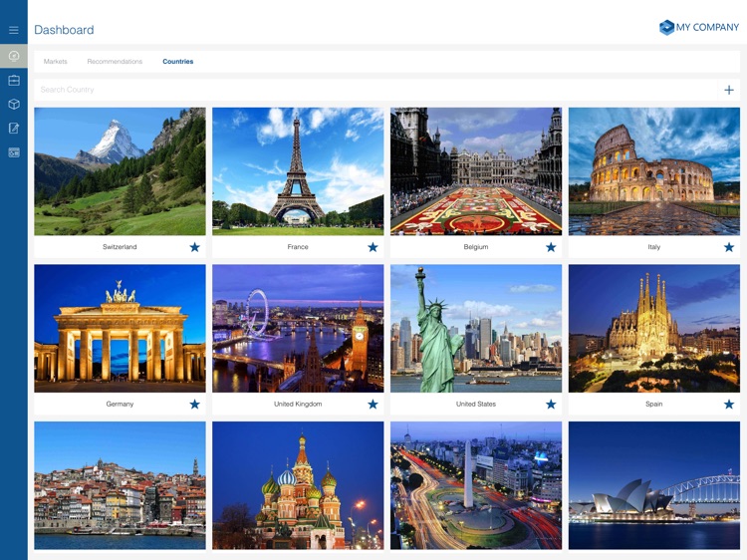
Task: Open the Spain Sagrada Familia thumbnail
Action: (654, 329)
